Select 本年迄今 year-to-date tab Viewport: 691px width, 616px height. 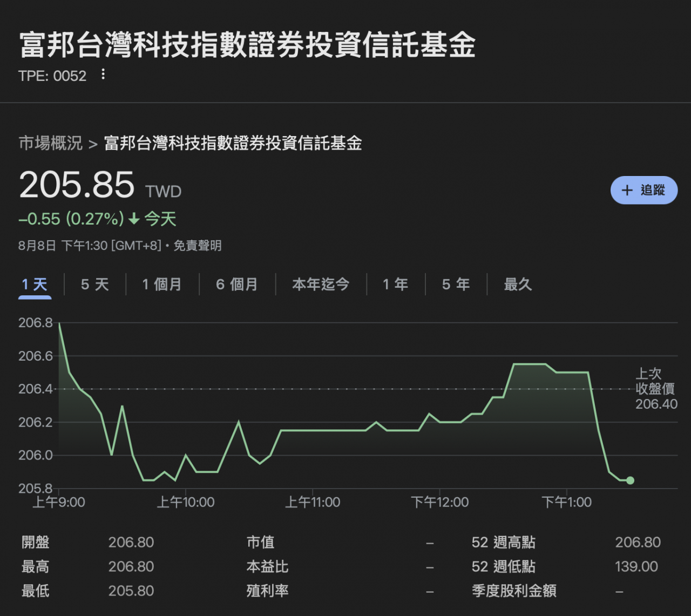pyautogui.click(x=321, y=285)
